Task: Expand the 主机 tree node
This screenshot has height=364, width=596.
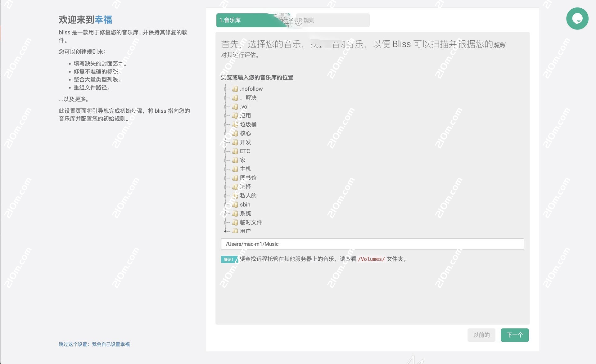Action: point(225,169)
